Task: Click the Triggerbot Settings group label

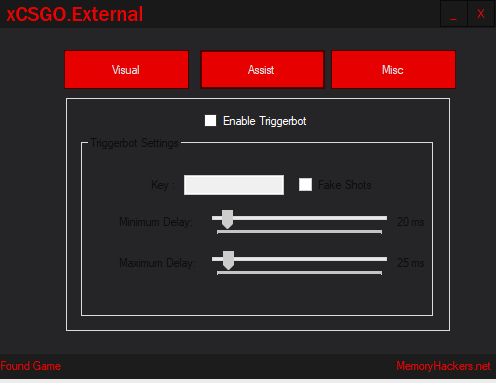Action: pyautogui.click(x=135, y=143)
